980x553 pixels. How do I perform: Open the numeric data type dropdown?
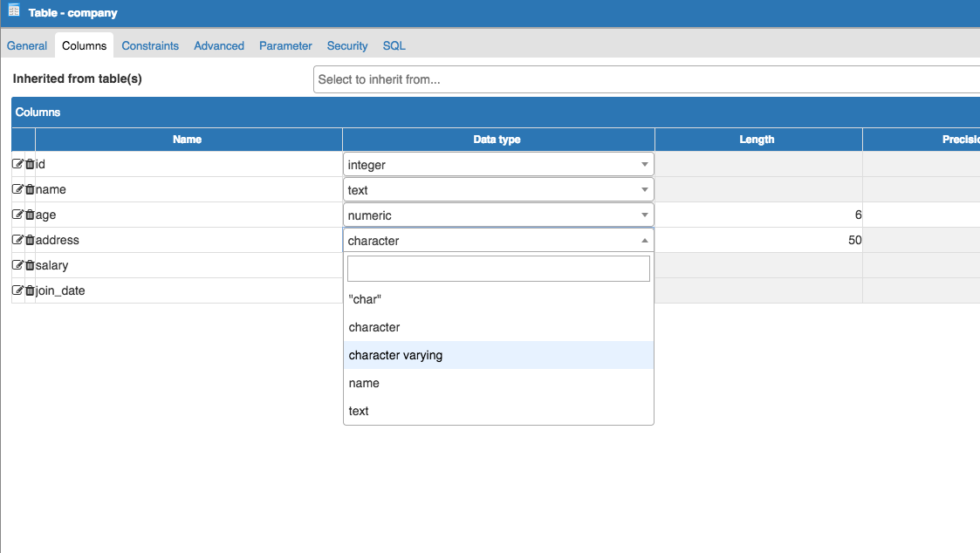pos(497,215)
